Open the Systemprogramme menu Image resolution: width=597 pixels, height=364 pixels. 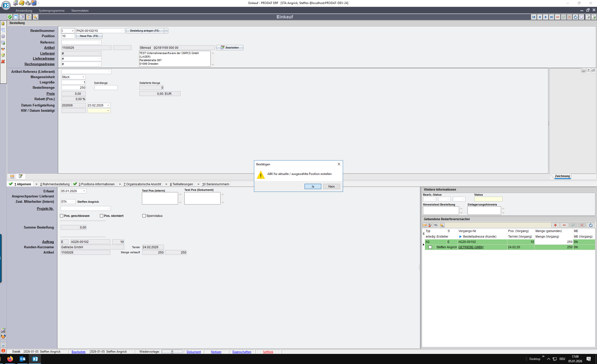coord(52,10)
